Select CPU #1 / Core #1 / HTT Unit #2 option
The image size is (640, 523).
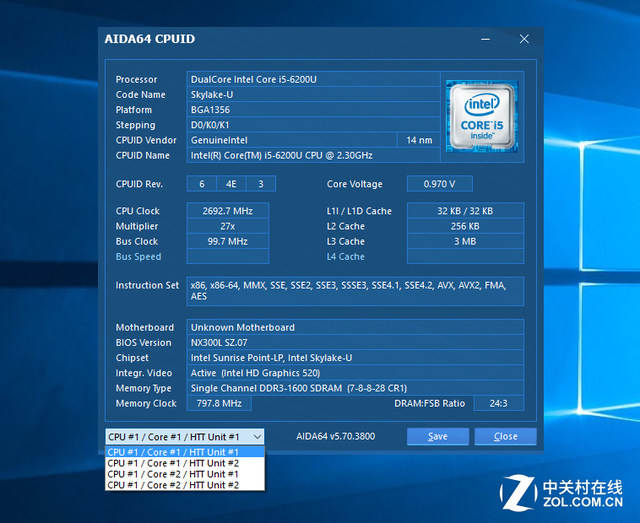[x=185, y=463]
